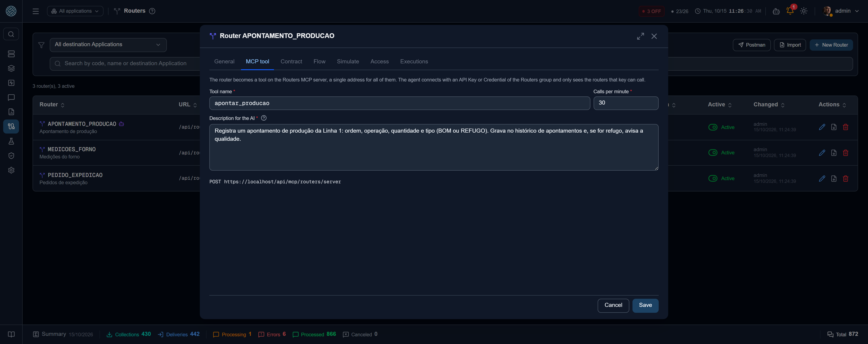Click the Routers help question icon

pyautogui.click(x=152, y=11)
